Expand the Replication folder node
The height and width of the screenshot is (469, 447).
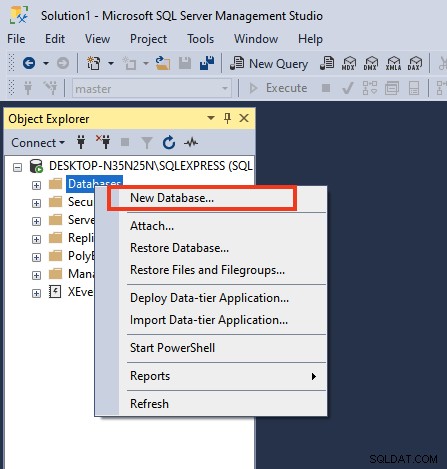[x=36, y=239]
